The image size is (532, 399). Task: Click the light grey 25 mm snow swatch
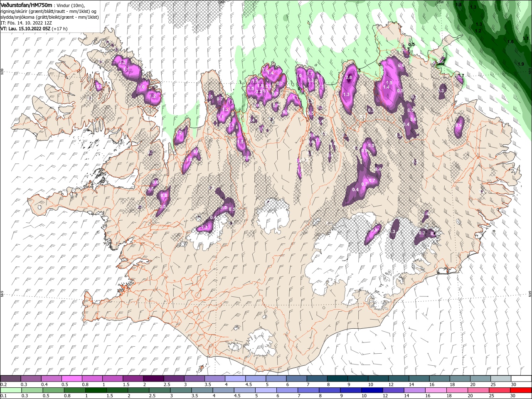point(500,379)
